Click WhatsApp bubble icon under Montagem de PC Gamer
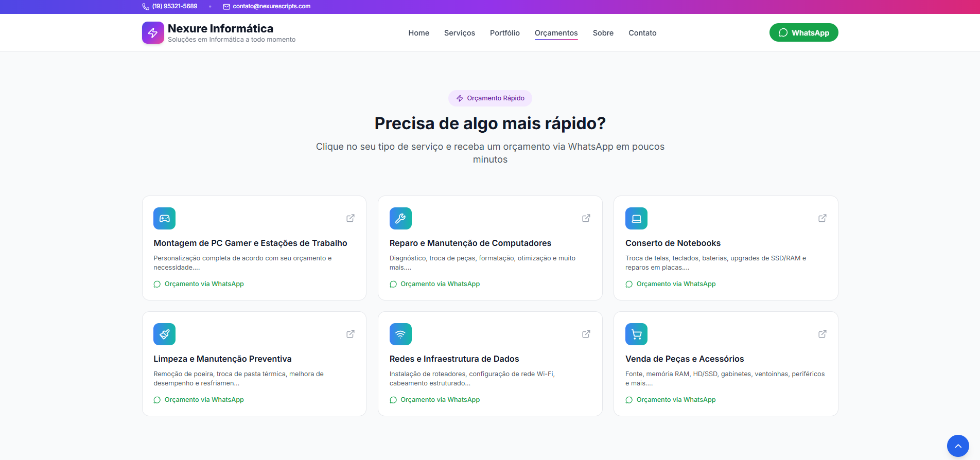The image size is (980, 460). [x=157, y=284]
